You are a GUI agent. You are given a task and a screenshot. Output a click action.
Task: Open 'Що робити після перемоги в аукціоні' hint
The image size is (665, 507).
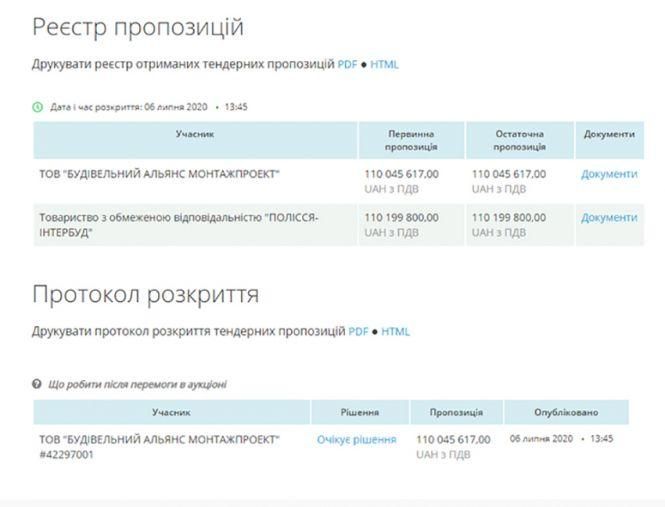(x=137, y=384)
